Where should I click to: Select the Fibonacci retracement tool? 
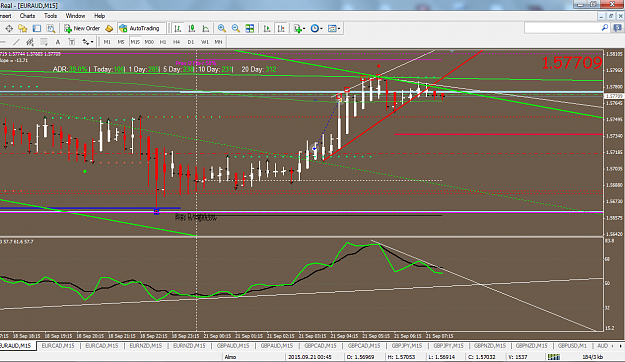44,42
